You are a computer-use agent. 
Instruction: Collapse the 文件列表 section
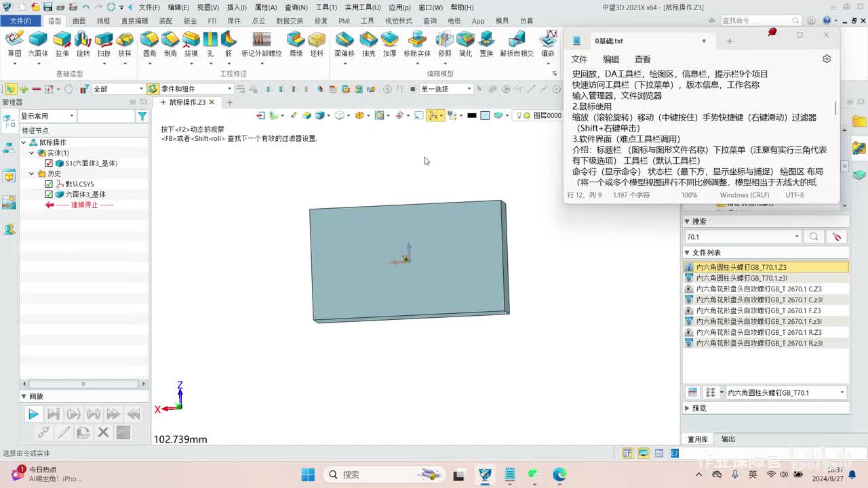click(687, 253)
